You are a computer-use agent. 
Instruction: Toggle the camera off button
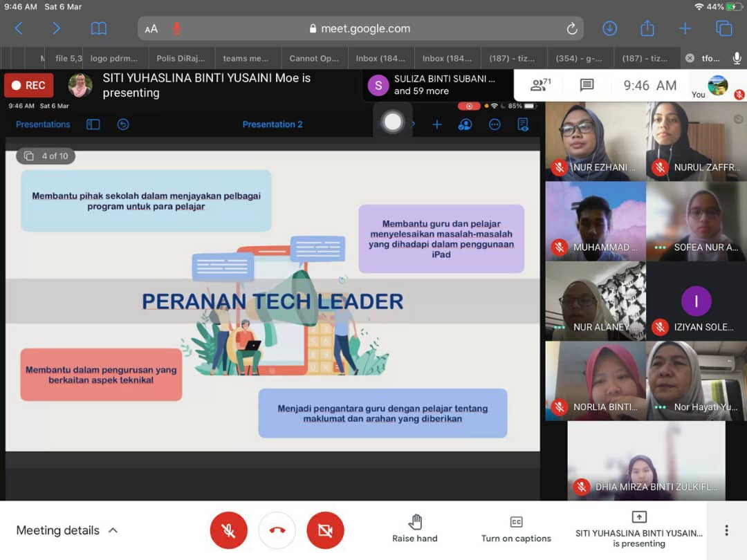pyautogui.click(x=325, y=530)
